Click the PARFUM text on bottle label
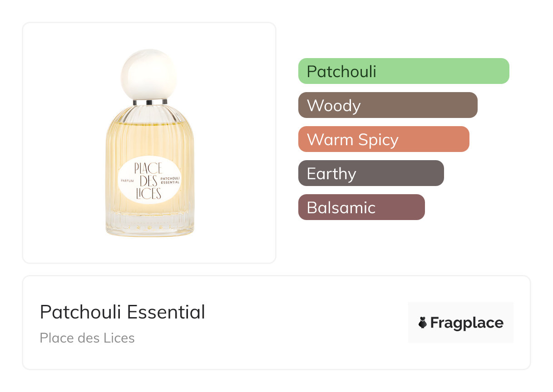The height and width of the screenshot is (392, 553). [125, 181]
